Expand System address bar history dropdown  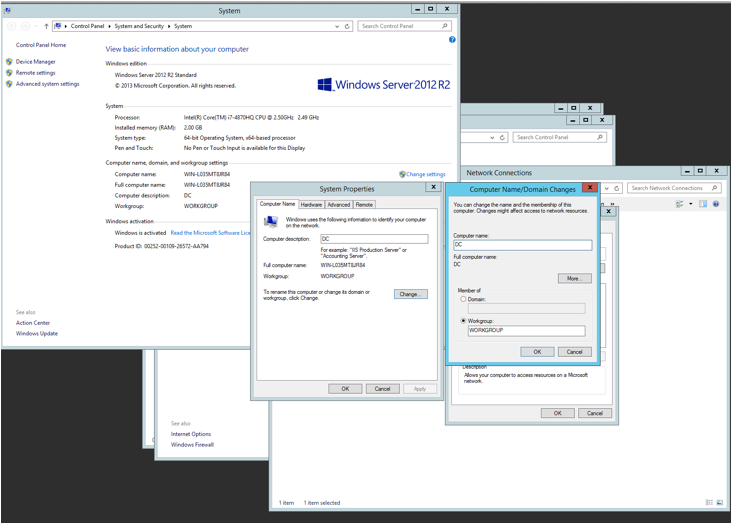[x=337, y=27]
